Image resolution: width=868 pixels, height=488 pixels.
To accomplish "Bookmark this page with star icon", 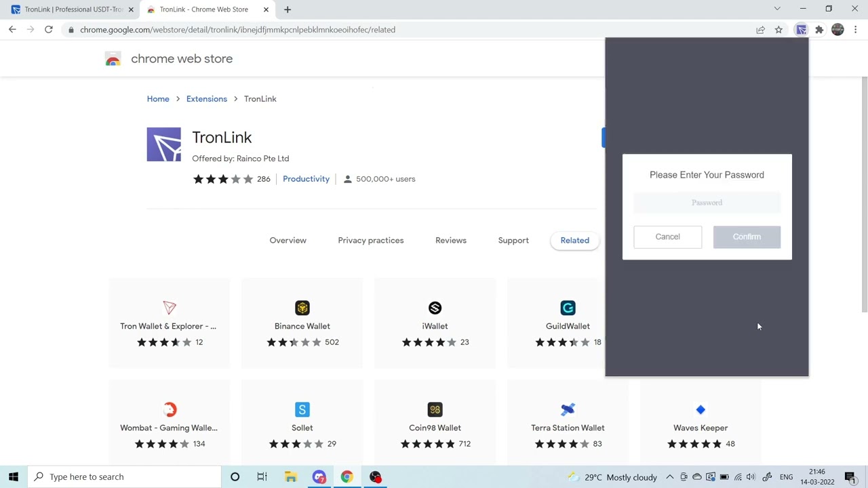I will point(778,30).
